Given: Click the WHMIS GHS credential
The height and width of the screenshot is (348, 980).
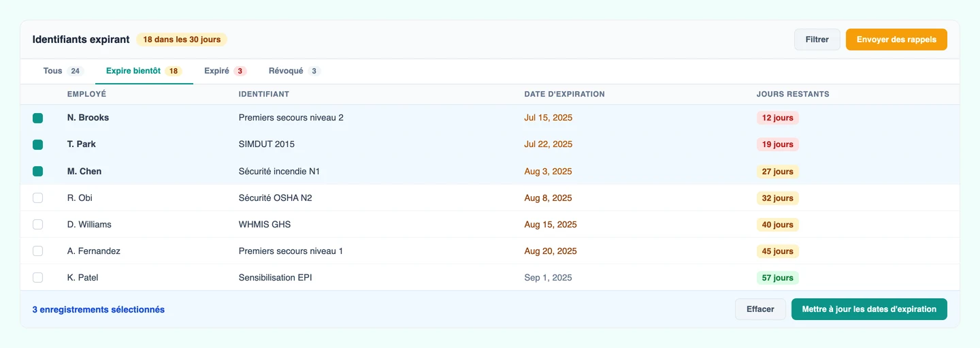Looking at the screenshot, I should 265,225.
